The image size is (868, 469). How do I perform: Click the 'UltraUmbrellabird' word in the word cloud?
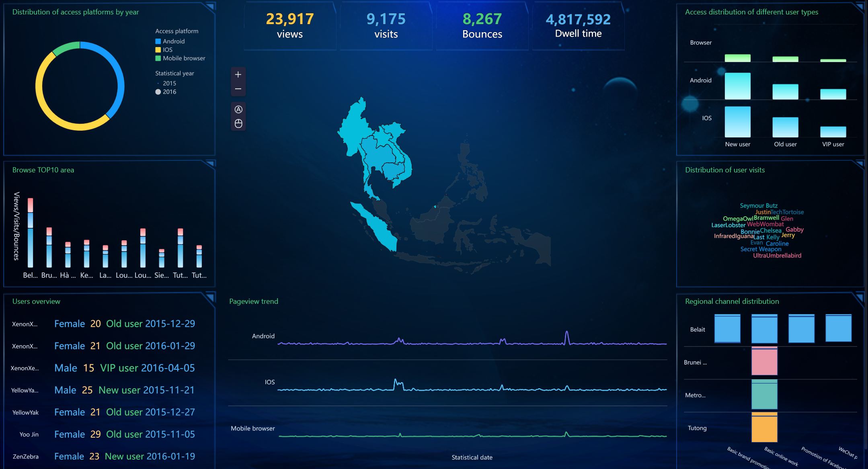point(777,256)
